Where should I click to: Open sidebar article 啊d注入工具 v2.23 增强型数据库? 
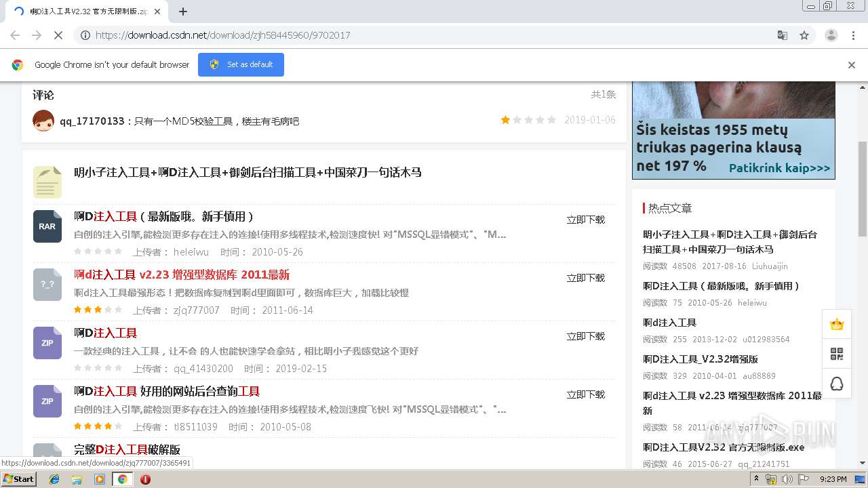[732, 403]
